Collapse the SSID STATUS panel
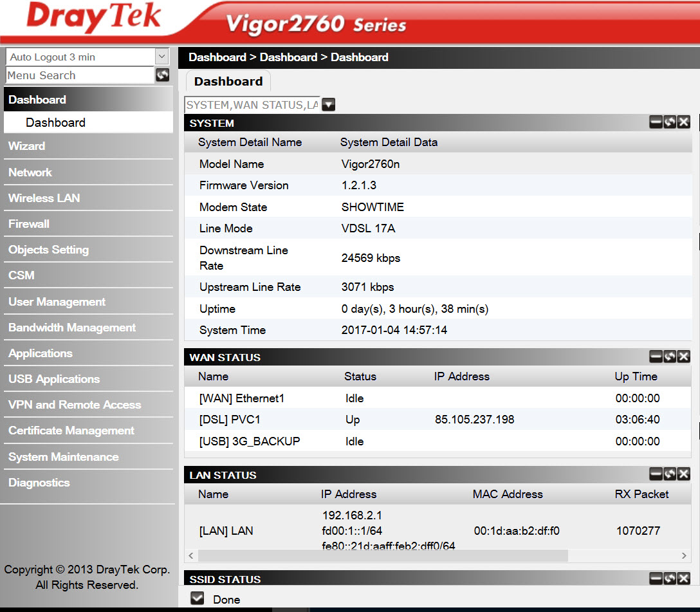 point(656,579)
